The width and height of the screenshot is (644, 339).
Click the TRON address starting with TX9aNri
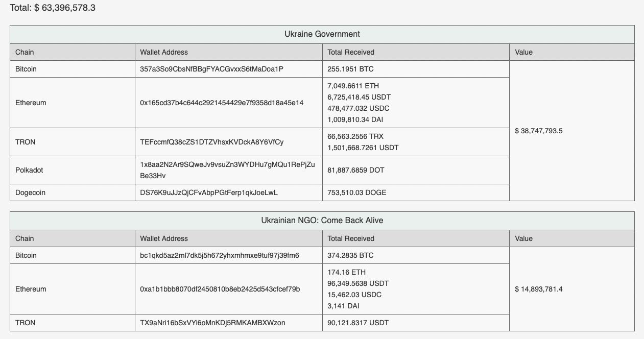click(x=212, y=323)
